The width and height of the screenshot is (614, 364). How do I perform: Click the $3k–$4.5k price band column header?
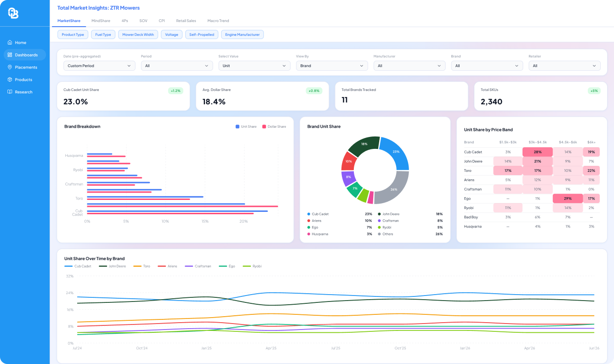537,142
